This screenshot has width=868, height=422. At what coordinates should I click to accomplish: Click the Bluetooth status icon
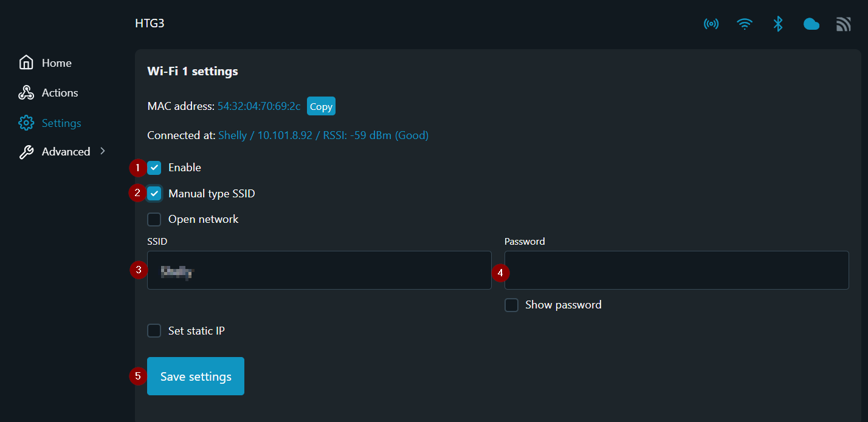pos(778,24)
